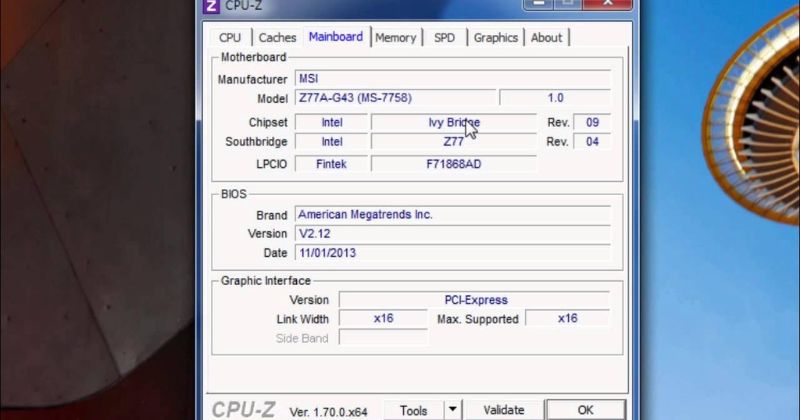Click the OK button
The height and width of the screenshot is (420, 800).
(585, 410)
